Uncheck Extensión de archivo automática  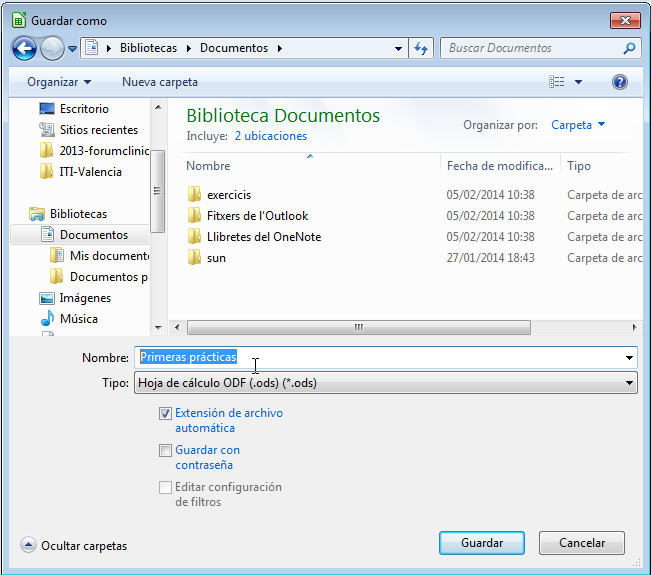tap(165, 414)
